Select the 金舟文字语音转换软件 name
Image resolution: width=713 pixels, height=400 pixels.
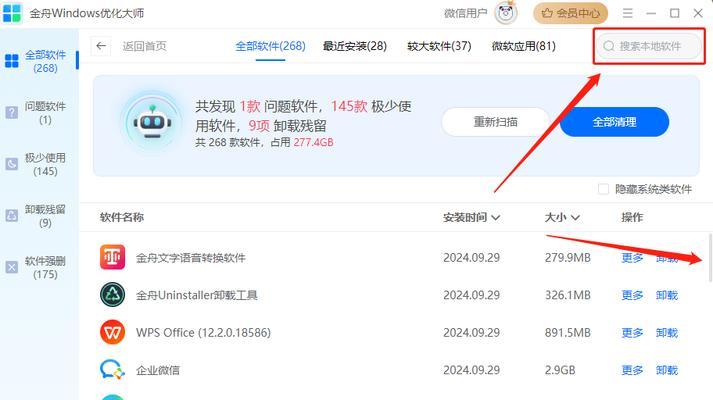[x=191, y=258]
